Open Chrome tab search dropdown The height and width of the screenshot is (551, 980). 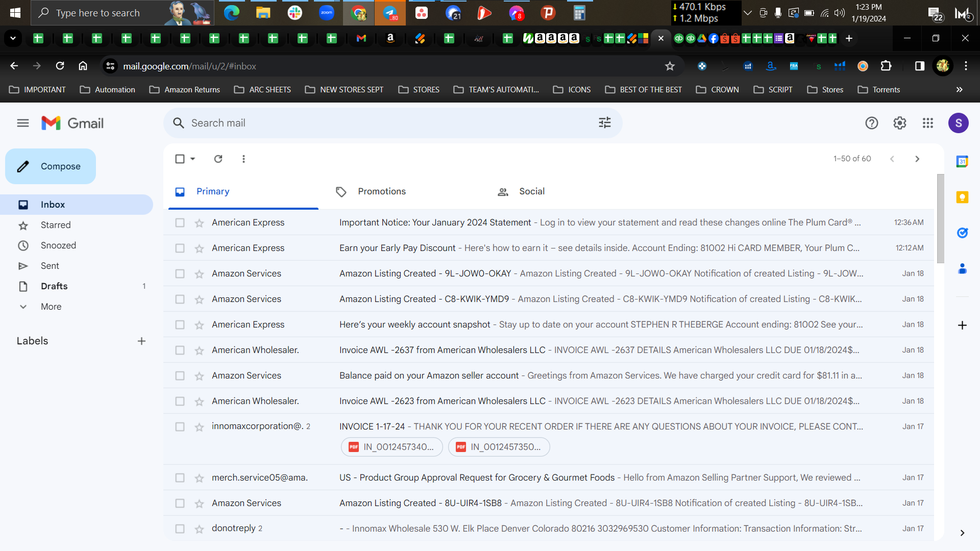point(13,38)
